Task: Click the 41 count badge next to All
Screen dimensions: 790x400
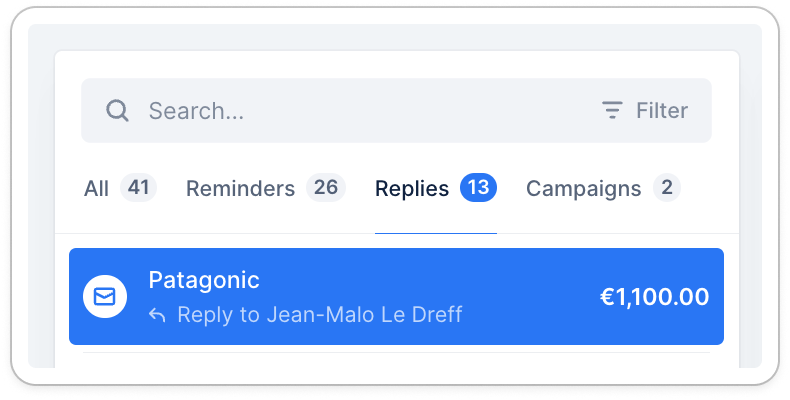Action: (138, 187)
